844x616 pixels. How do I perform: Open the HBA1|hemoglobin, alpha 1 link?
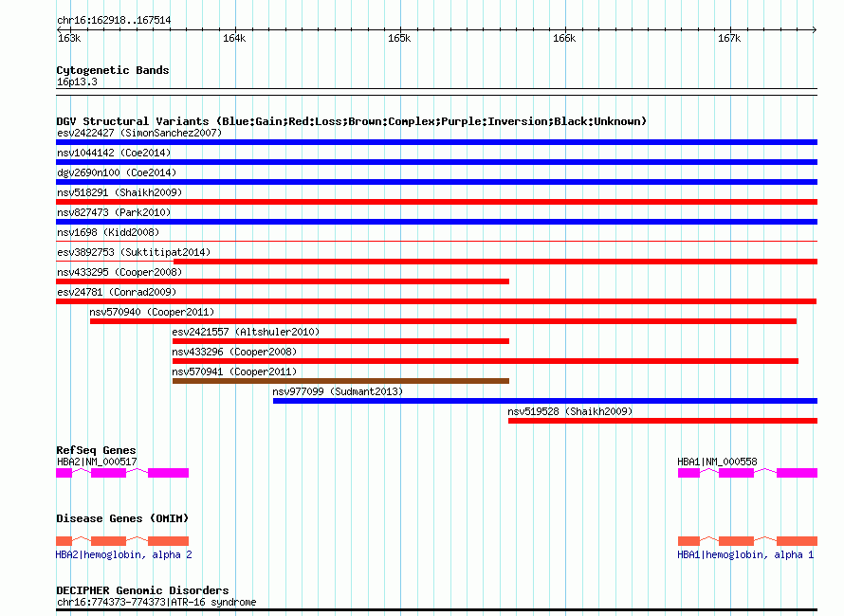[745, 554]
